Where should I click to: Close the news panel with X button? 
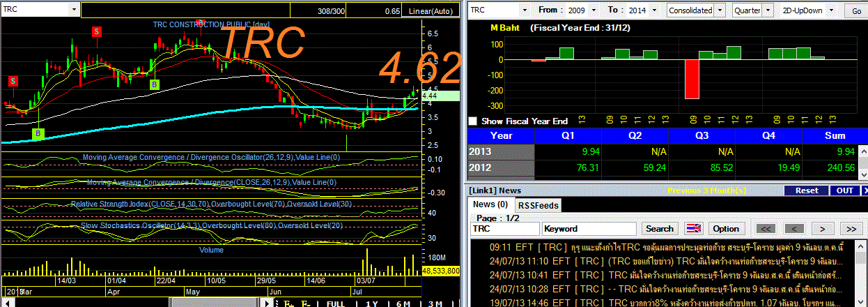click(x=865, y=190)
